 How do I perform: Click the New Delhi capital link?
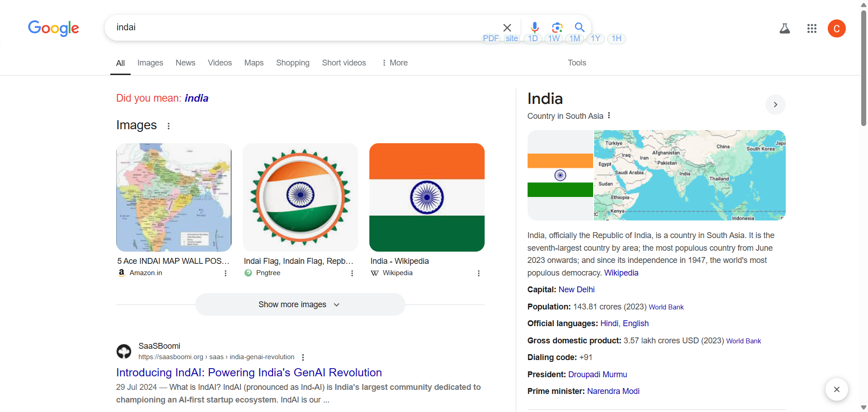coord(576,290)
